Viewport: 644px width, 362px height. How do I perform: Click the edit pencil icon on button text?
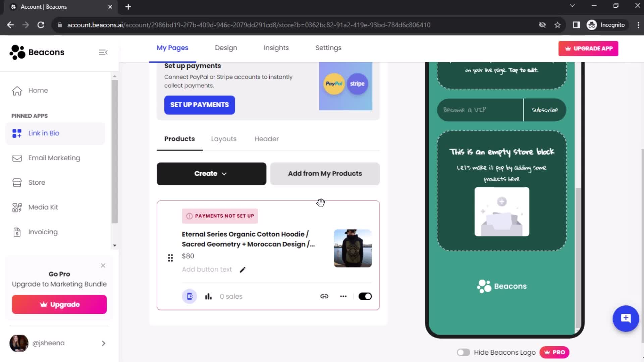(x=243, y=269)
